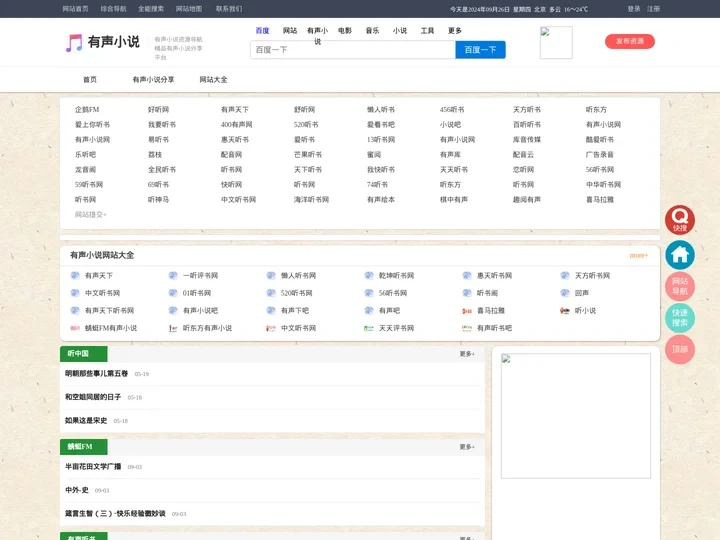Open the article 如果这是宋史

(86, 420)
